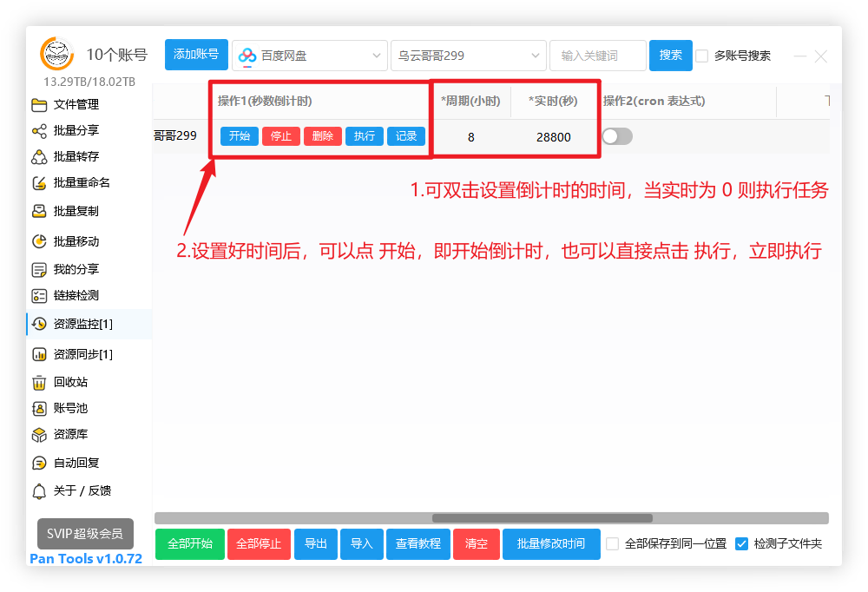Click the 批量修改时间 button
Image resolution: width=868 pixels, height=592 pixels.
coord(551,544)
